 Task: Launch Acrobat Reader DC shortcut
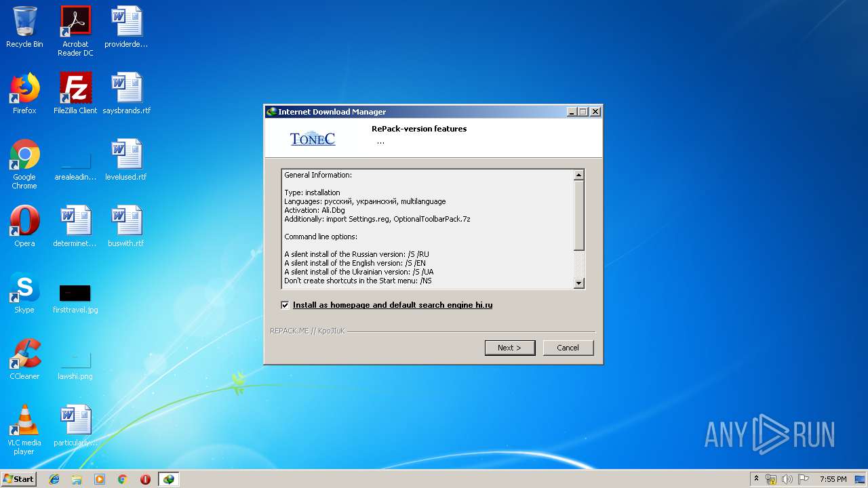coord(75,31)
